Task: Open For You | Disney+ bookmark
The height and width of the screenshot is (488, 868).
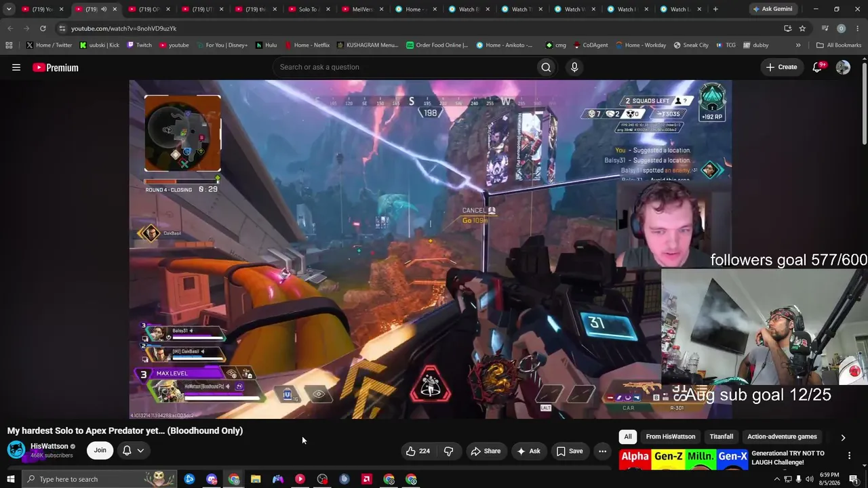Action: pyautogui.click(x=221, y=45)
